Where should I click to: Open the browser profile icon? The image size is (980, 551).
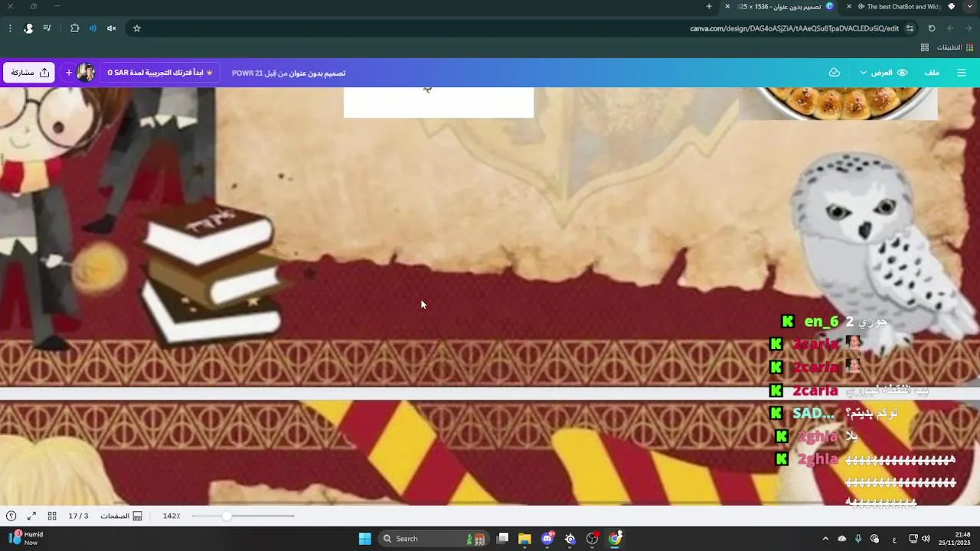pos(28,28)
